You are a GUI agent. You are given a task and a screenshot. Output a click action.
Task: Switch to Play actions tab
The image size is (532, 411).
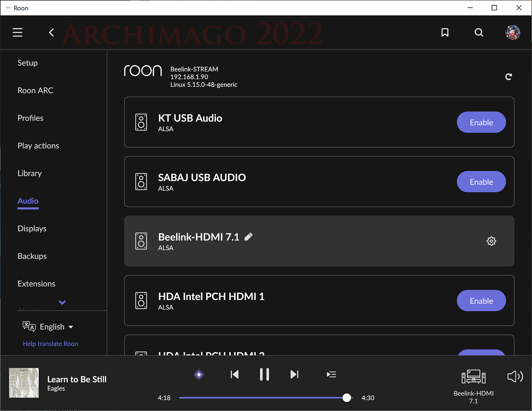[38, 146]
